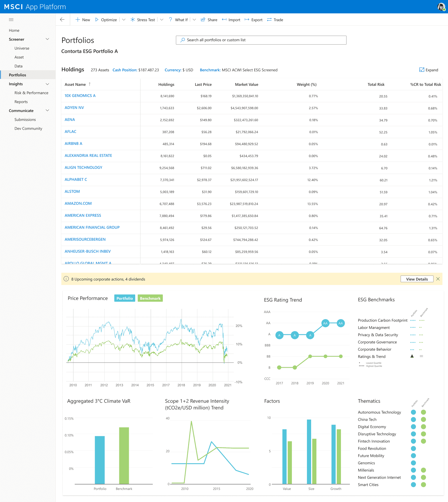This screenshot has width=448, height=502.
Task: Collapse the Screener section
Action: (x=47, y=39)
